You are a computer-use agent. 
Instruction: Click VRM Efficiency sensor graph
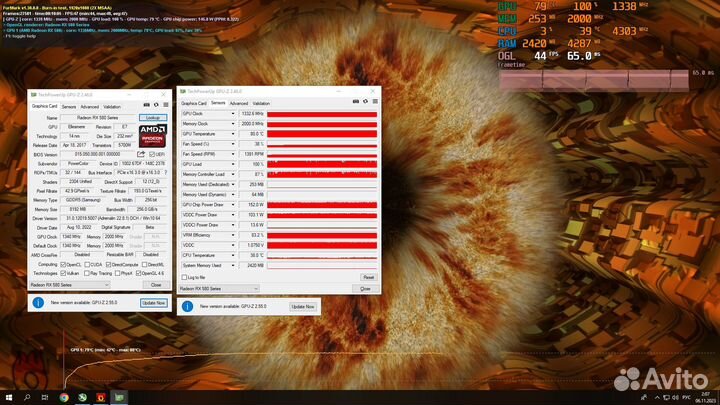(x=322, y=235)
